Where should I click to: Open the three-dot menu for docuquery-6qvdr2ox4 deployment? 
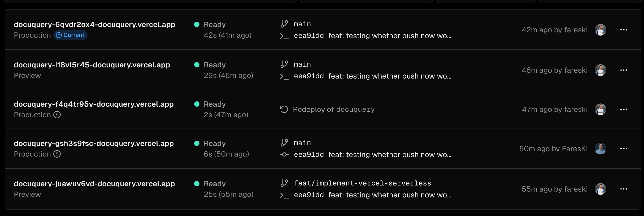[x=624, y=30]
